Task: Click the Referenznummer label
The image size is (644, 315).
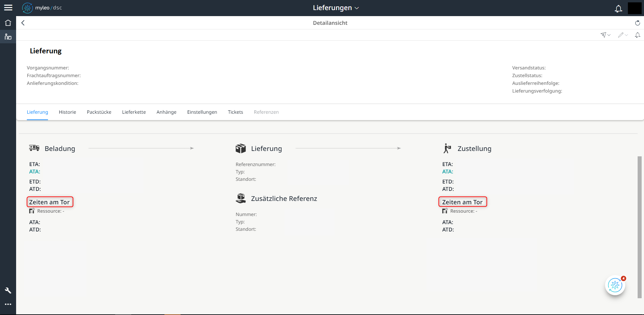Action: tap(256, 164)
